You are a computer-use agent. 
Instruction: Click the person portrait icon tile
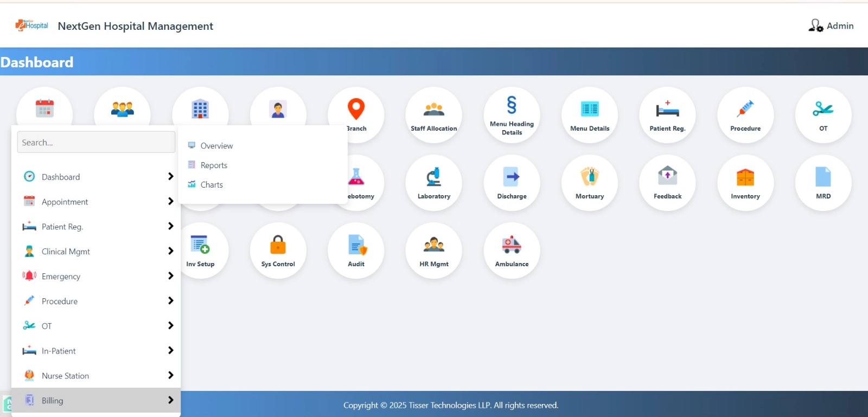[278, 107]
